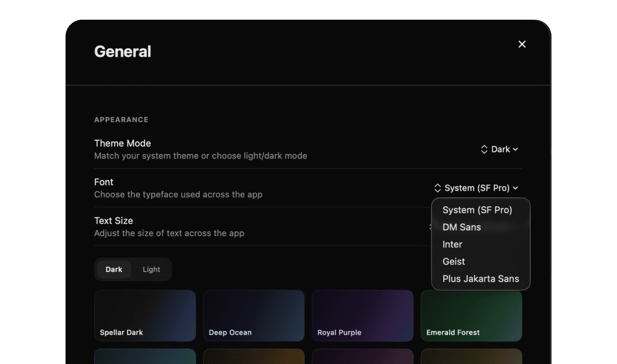Click the up-down arrows icon before Dark
This screenshot has height=364, width=617.
tap(484, 149)
